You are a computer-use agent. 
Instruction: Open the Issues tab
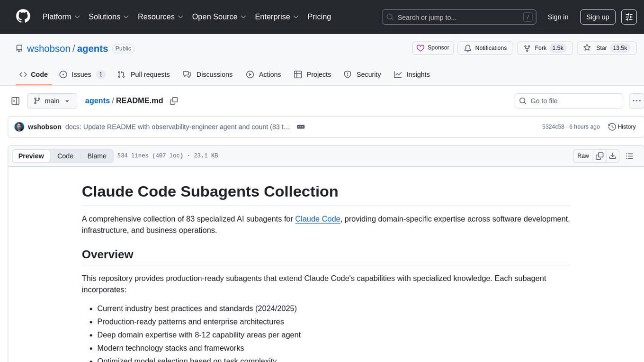[82, 74]
